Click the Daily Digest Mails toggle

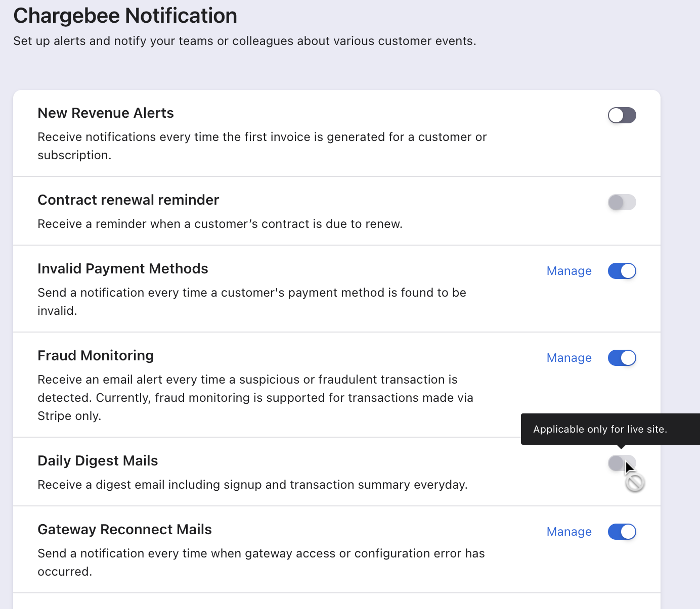click(622, 463)
